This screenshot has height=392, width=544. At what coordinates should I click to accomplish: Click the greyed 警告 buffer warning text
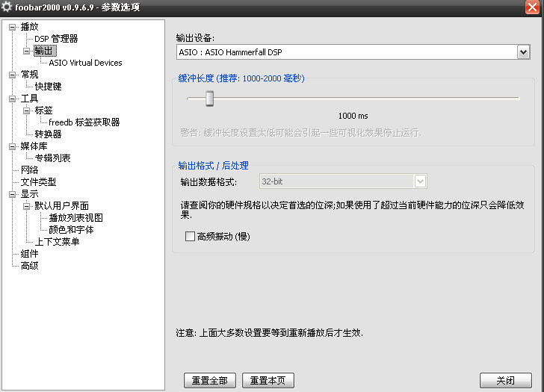click(301, 133)
